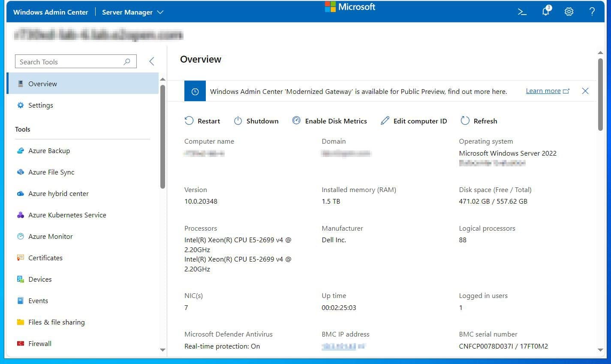Collapse the tools sidebar with the chevron

(151, 61)
